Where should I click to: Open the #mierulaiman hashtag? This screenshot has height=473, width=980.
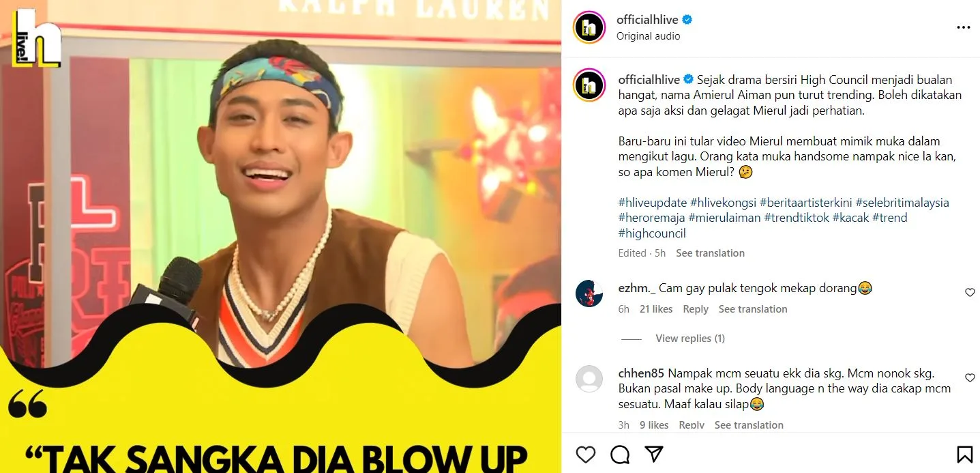pyautogui.click(x=724, y=218)
